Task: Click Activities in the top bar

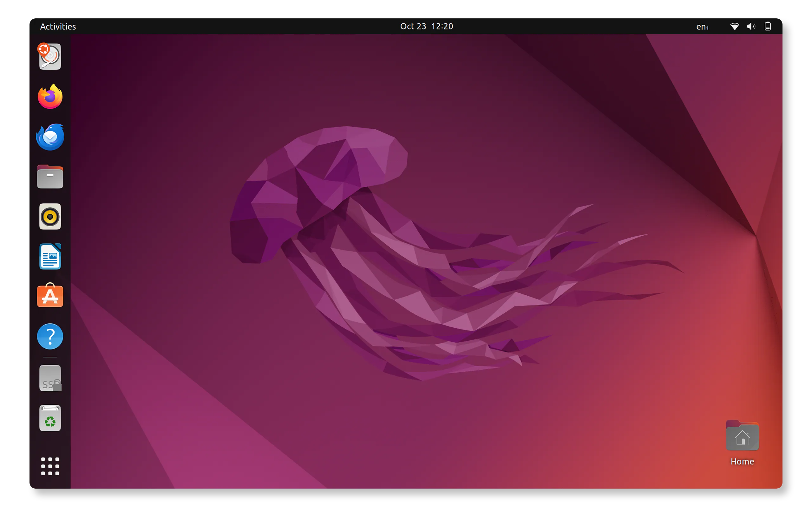Action: [58, 27]
